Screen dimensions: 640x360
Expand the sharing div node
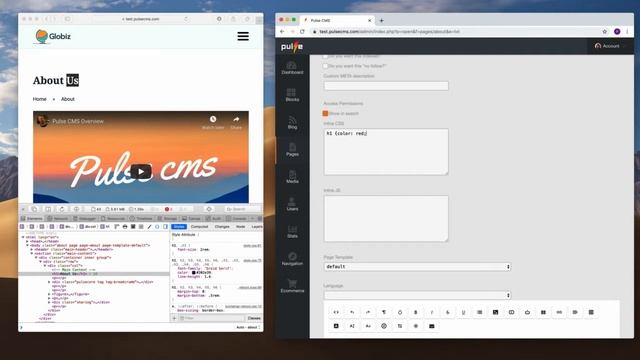[x=49, y=302]
